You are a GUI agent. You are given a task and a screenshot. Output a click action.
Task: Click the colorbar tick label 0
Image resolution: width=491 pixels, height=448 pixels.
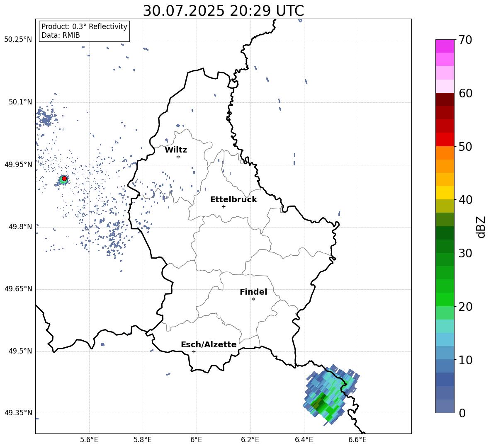tap(462, 413)
